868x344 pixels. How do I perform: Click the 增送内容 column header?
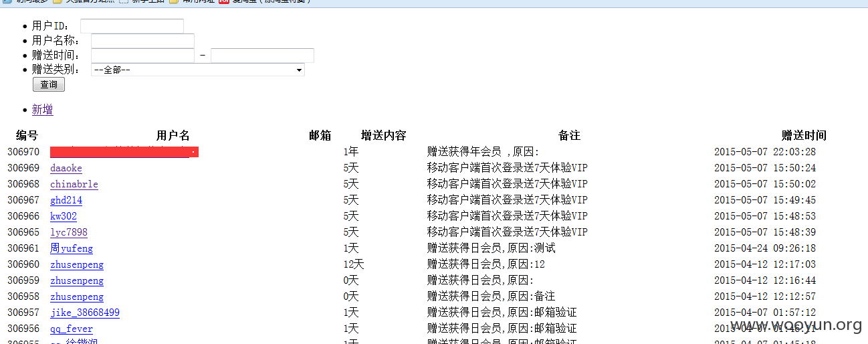[x=384, y=136]
